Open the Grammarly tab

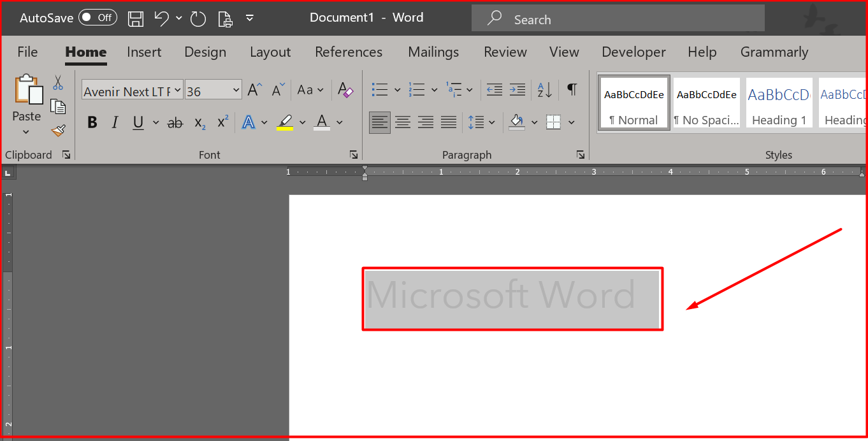point(774,52)
